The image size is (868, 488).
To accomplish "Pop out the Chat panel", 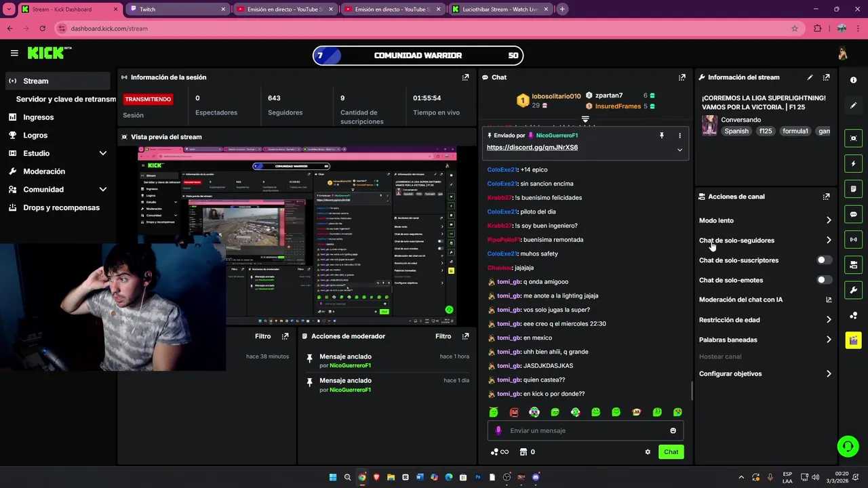I will (x=682, y=77).
